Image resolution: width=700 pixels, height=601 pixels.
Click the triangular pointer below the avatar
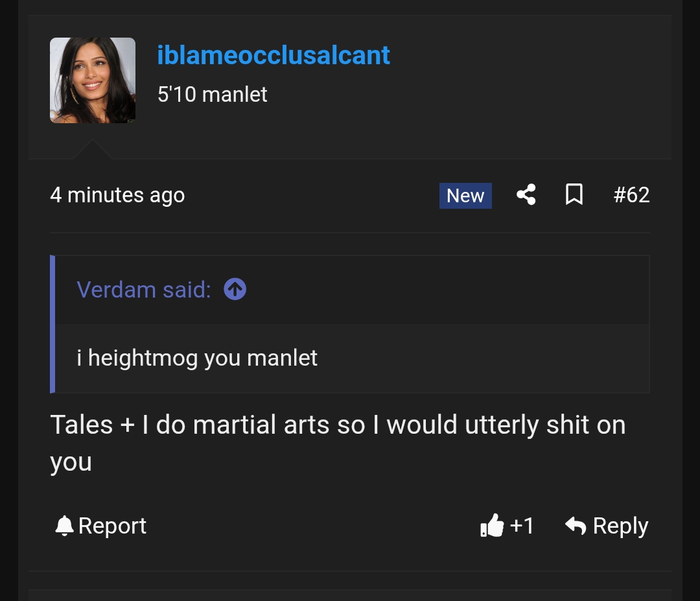click(x=92, y=150)
